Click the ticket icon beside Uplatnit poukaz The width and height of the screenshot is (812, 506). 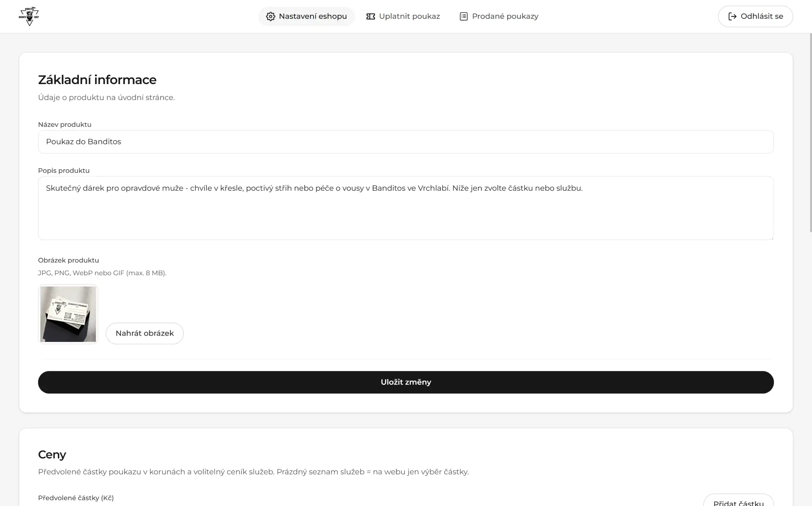(x=371, y=16)
